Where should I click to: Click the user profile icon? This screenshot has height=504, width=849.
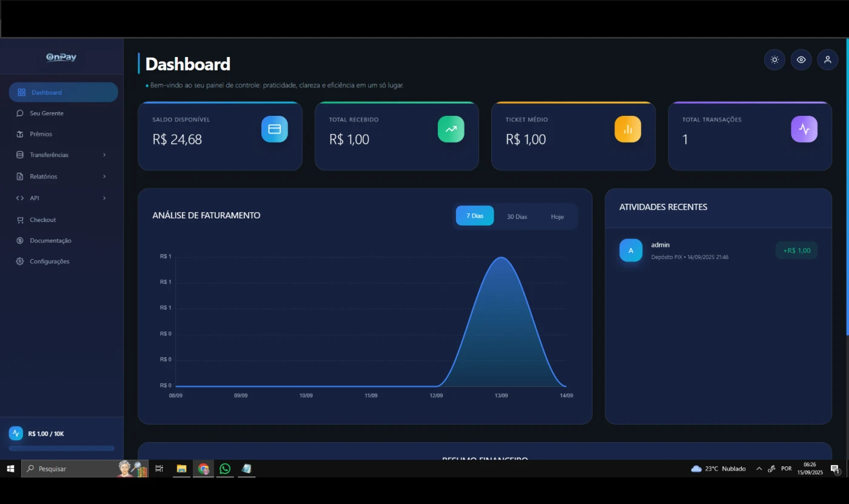click(827, 59)
